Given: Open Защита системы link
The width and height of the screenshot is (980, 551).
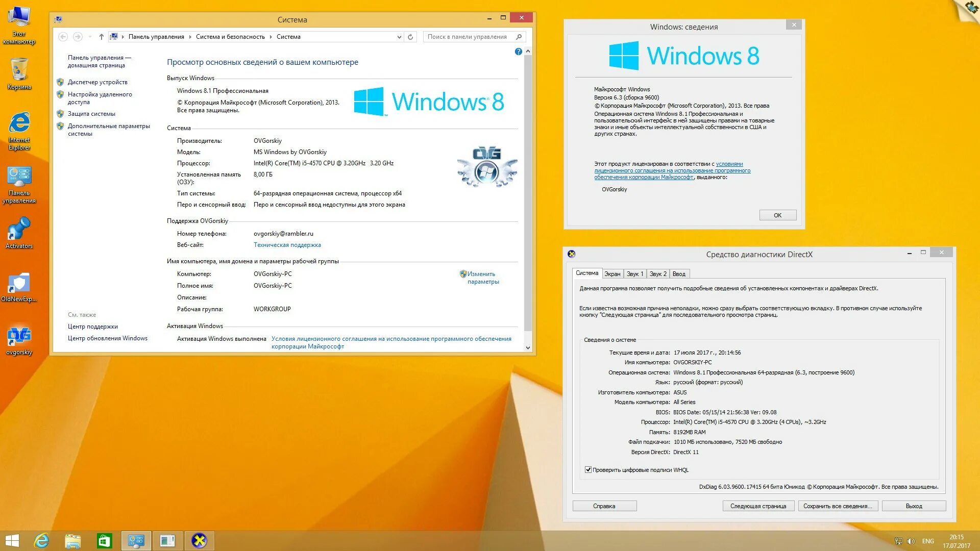Looking at the screenshot, I should 91,114.
